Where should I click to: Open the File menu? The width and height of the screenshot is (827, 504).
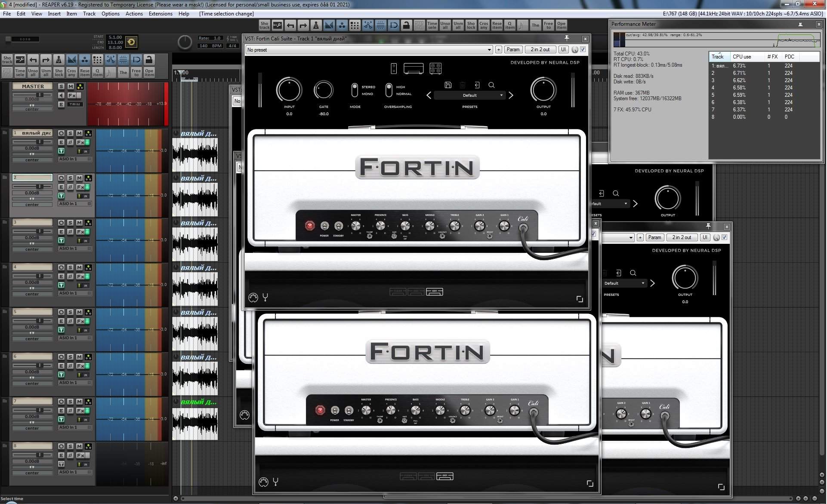pos(7,14)
